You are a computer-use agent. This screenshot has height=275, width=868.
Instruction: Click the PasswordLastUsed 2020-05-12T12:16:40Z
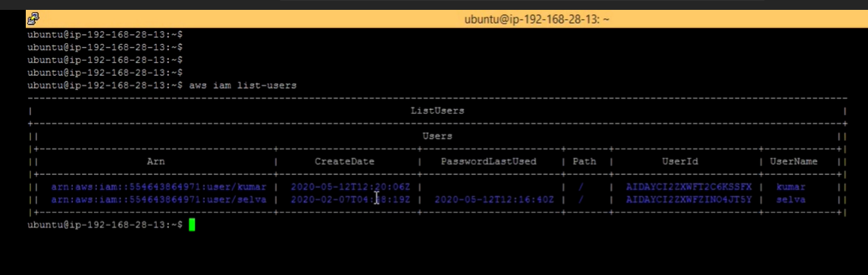point(494,200)
